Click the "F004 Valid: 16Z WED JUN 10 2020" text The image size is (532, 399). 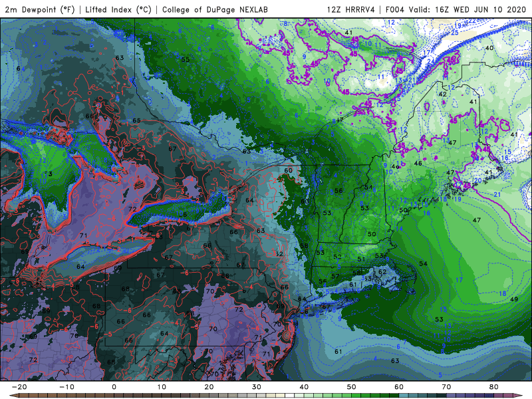(x=456, y=9)
